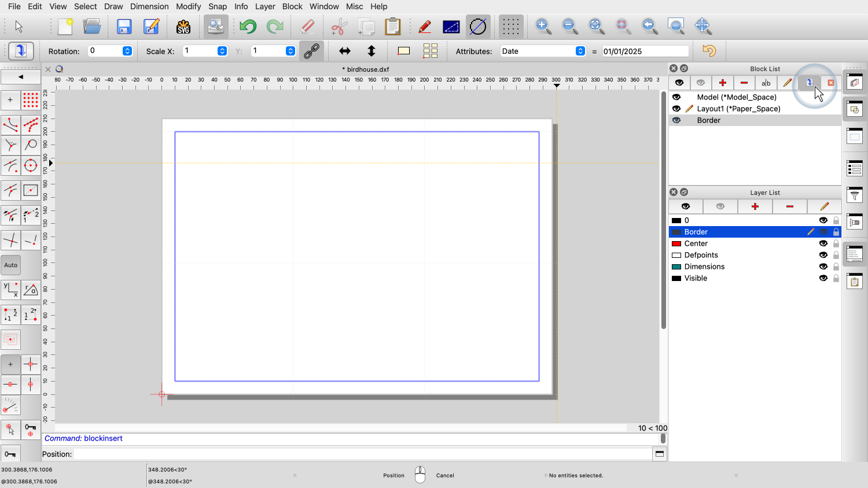Click the Zoom in magnifier icon

point(543,26)
